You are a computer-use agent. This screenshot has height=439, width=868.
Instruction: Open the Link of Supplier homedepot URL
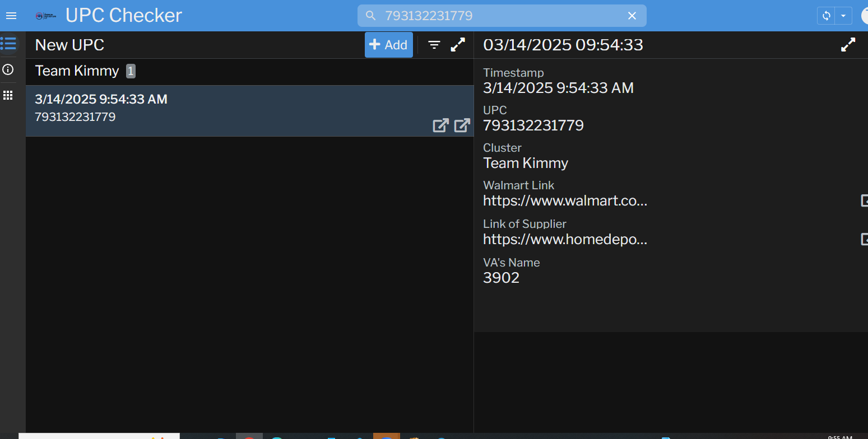(565, 239)
